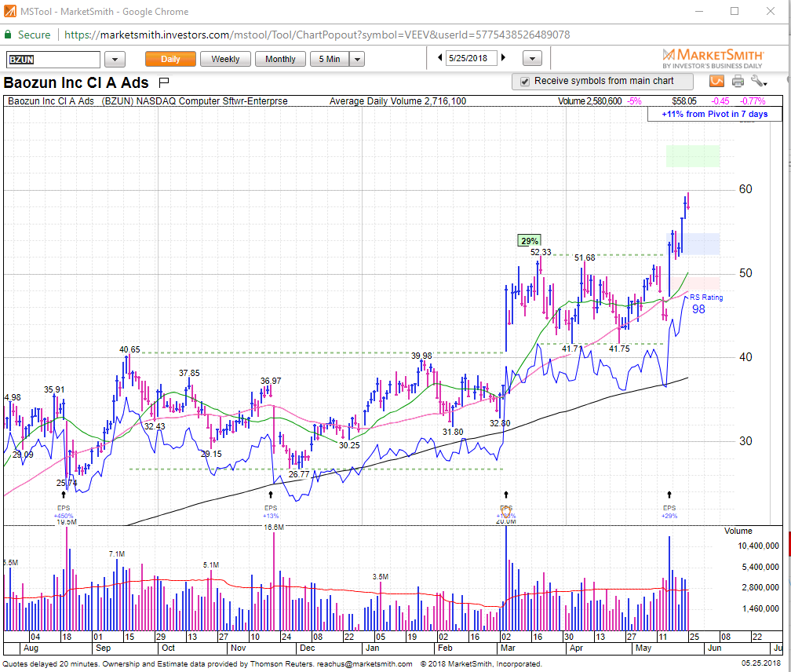Click the 39.98 price high label
This screenshot has height=672, width=791.
421,356
